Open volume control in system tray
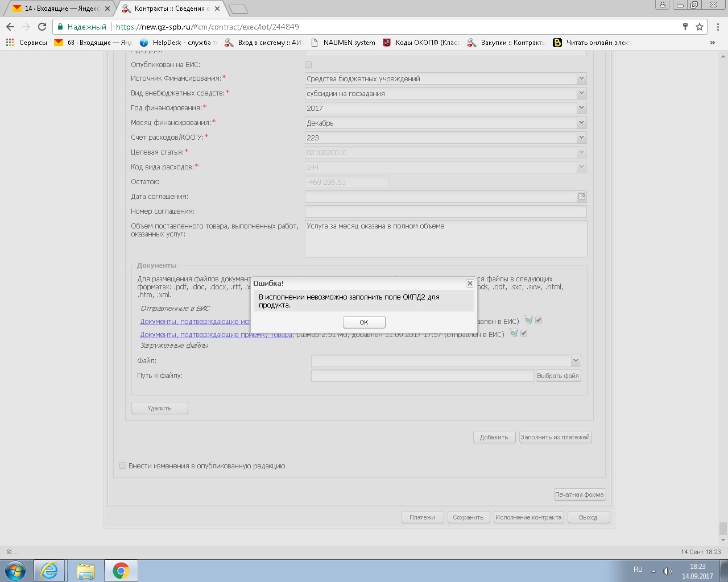The width and height of the screenshot is (728, 582). [x=668, y=571]
